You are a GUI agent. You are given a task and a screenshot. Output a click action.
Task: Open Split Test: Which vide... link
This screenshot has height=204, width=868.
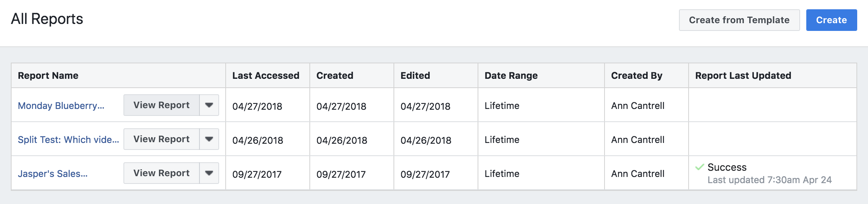pyautogui.click(x=68, y=140)
